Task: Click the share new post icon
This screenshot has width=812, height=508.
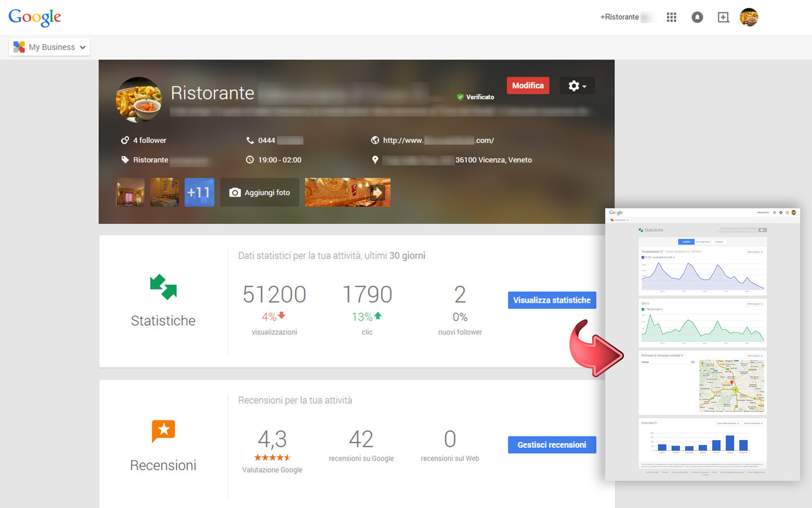Action: [x=723, y=17]
